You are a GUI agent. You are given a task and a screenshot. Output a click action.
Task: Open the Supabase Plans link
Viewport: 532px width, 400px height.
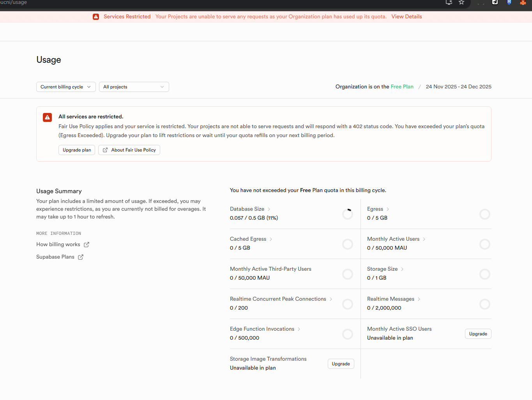(x=60, y=257)
